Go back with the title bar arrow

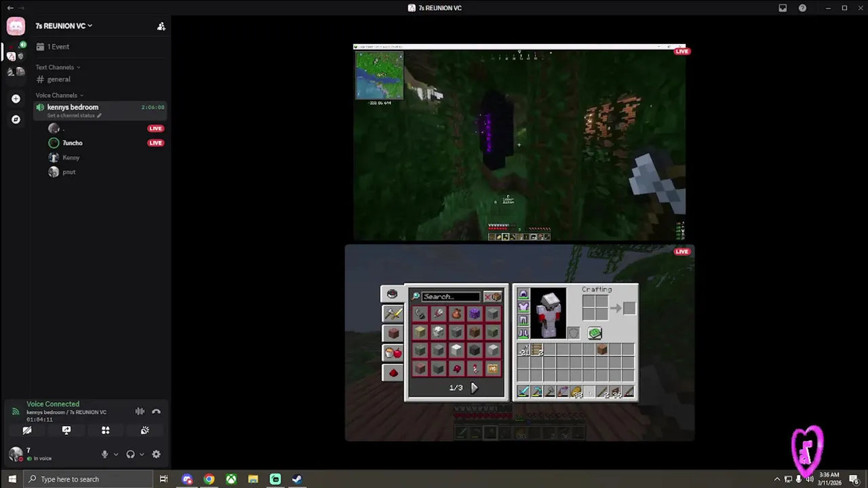(x=9, y=8)
